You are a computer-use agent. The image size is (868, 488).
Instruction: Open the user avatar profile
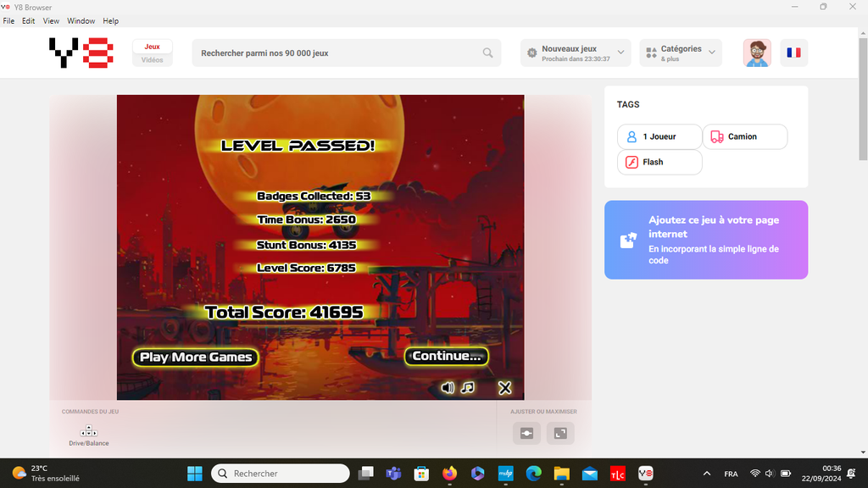757,53
